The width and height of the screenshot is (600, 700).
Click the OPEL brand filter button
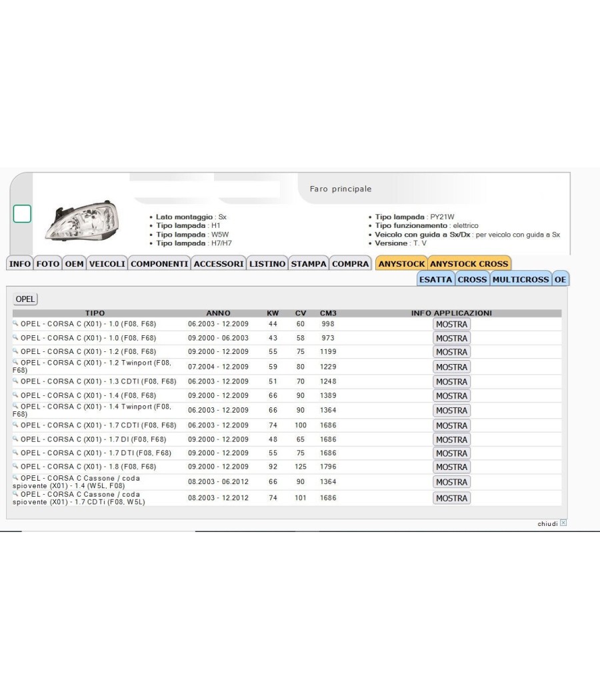pyautogui.click(x=25, y=299)
